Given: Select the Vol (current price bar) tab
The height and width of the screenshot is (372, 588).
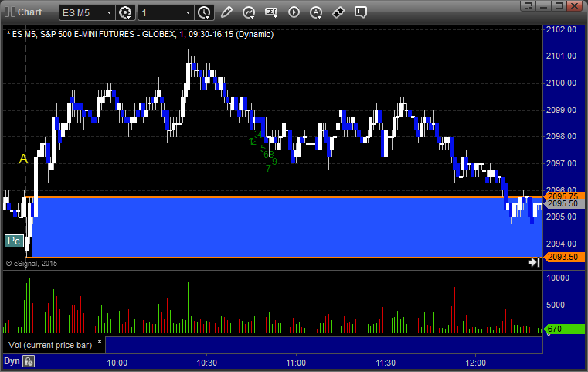Looking at the screenshot, I should click(49, 343).
